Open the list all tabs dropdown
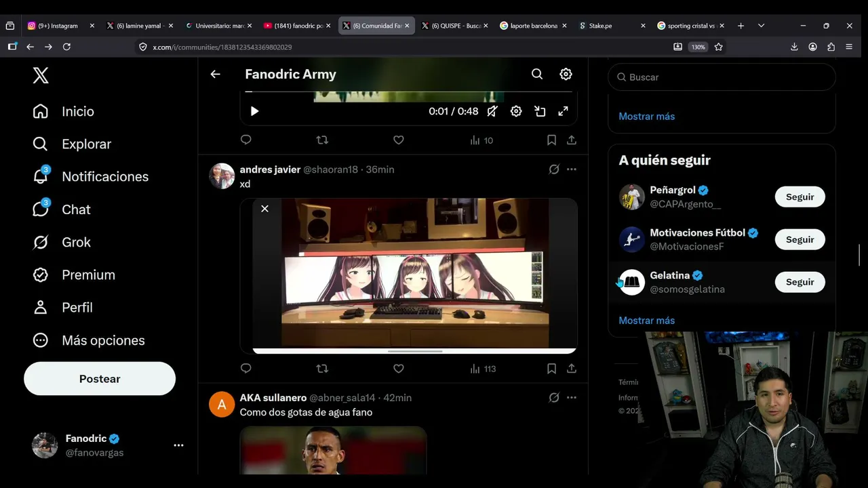 pyautogui.click(x=761, y=26)
